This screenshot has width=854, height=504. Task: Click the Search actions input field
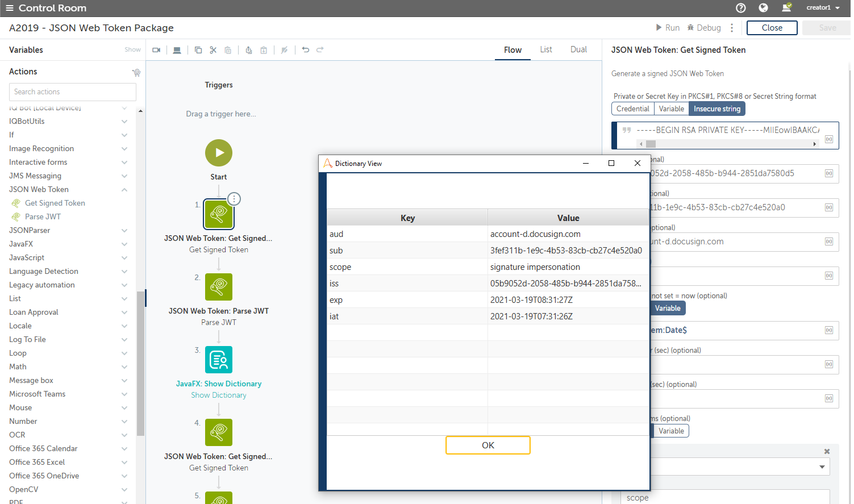(73, 92)
